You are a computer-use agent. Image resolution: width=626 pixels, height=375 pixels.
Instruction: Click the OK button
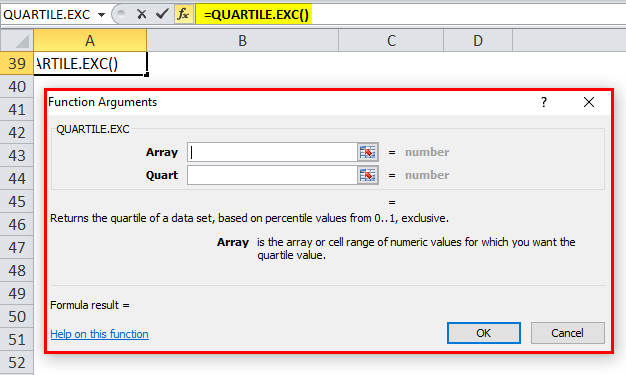[483, 333]
